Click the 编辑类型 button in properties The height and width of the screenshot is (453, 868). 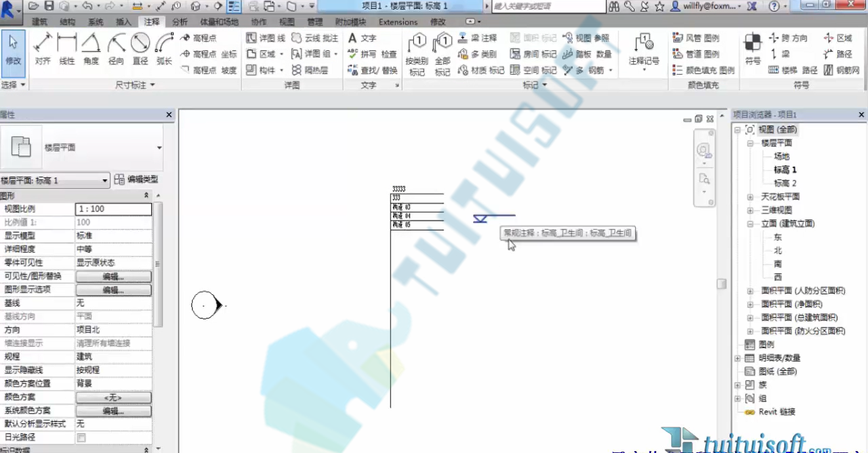pos(136,180)
